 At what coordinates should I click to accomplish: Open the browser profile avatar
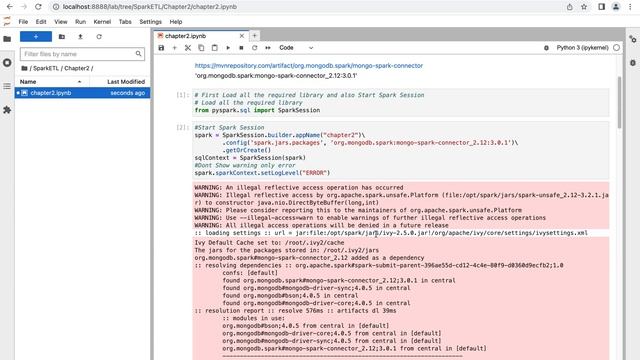pyautogui.click(x=616, y=7)
